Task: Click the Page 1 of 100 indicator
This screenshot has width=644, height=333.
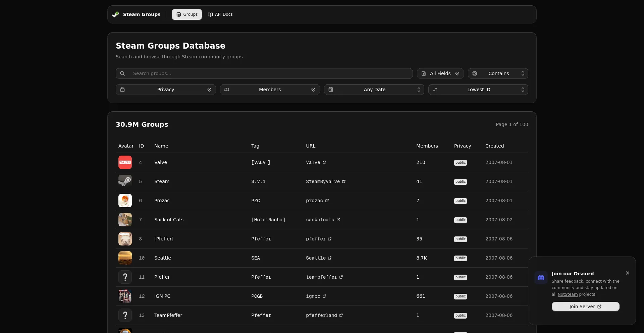Action: 512,124
